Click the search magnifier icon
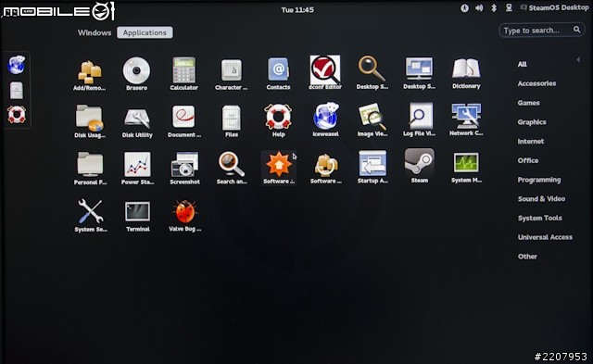This screenshot has height=364, width=593. click(576, 30)
